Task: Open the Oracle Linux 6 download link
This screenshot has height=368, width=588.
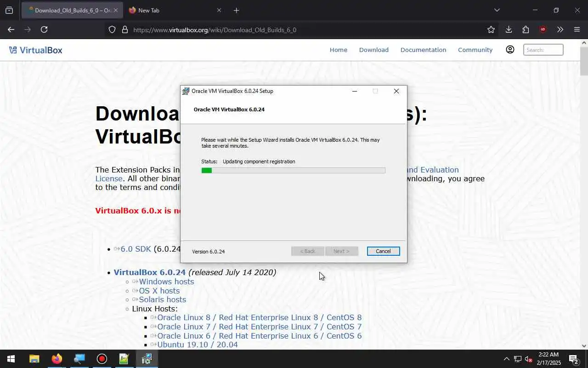Action: click(x=259, y=336)
